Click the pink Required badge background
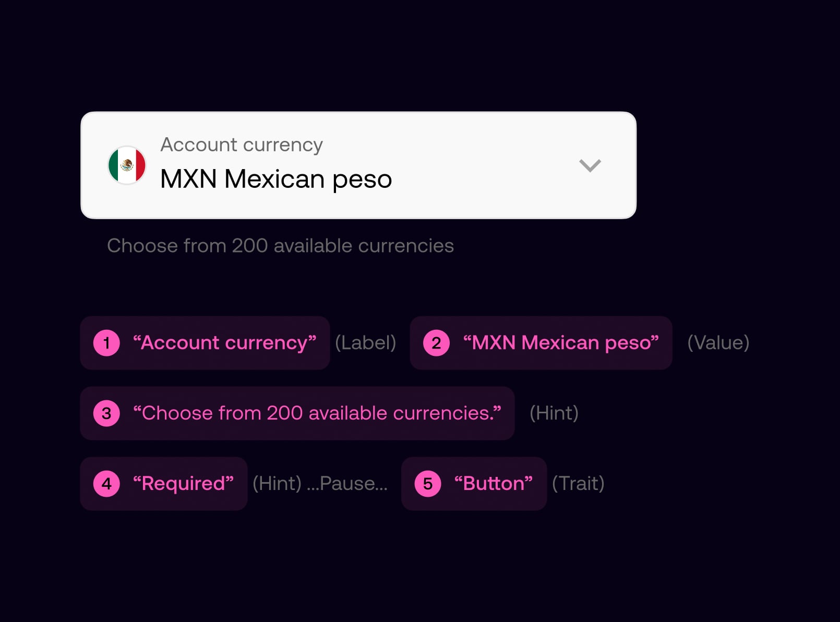The image size is (840, 622). tap(163, 484)
